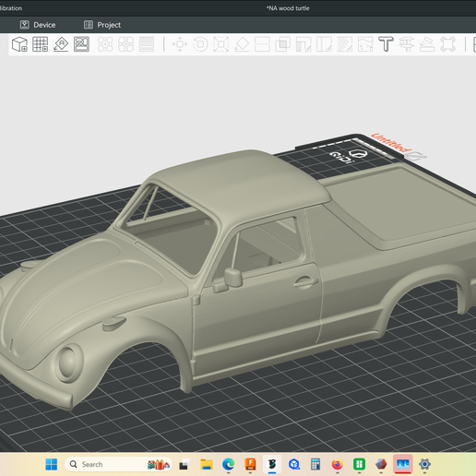Select the Scale tool icon
This screenshot has width=476, height=476.
221,44
